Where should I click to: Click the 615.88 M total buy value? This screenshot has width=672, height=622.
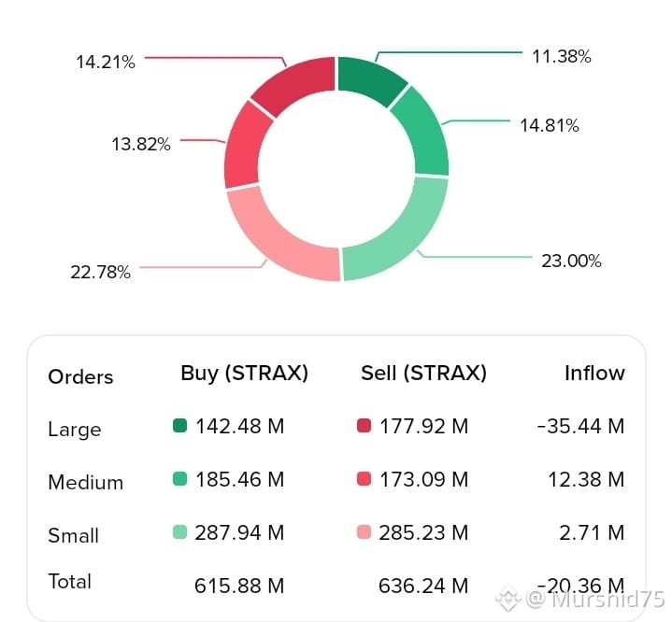(x=239, y=586)
